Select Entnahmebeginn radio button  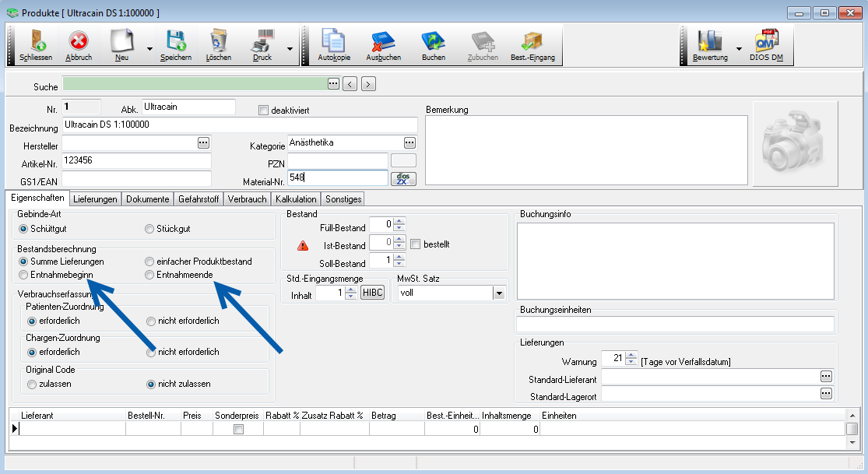tap(23, 276)
